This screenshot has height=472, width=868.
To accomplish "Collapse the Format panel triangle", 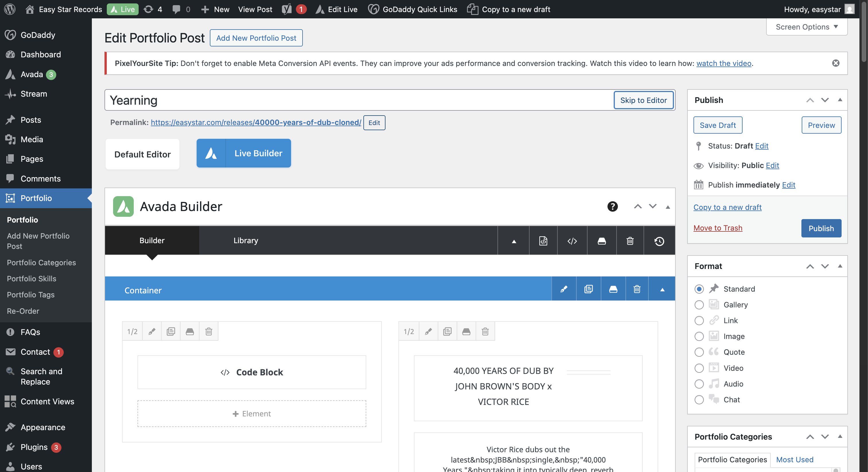I will (840, 266).
